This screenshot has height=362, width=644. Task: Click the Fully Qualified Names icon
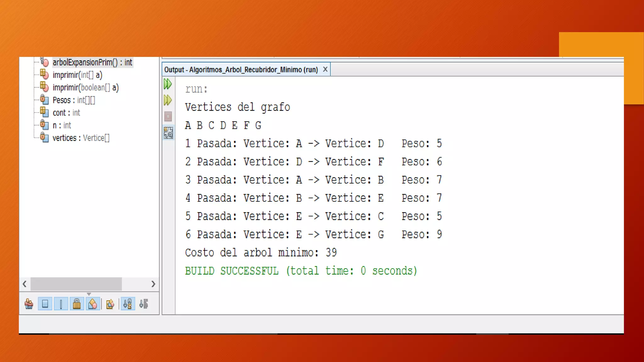[110, 304]
